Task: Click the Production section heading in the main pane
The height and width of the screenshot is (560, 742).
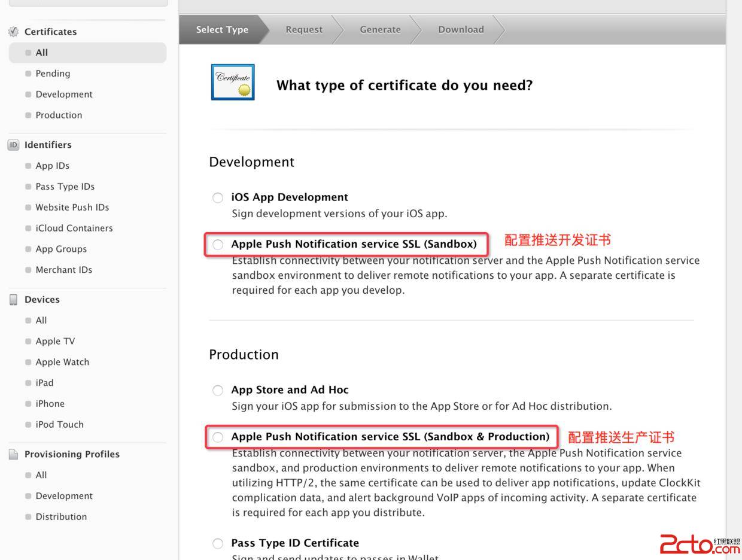Action: [x=244, y=355]
